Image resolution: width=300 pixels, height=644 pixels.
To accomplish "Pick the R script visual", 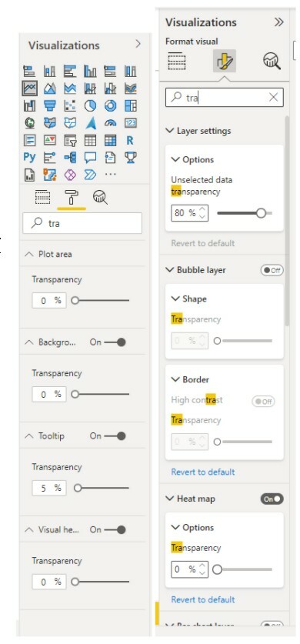I will coord(130,141).
